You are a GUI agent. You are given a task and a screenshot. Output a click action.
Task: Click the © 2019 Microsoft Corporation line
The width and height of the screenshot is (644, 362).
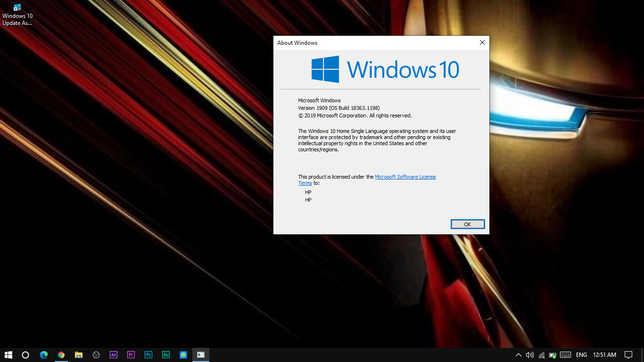pos(355,115)
